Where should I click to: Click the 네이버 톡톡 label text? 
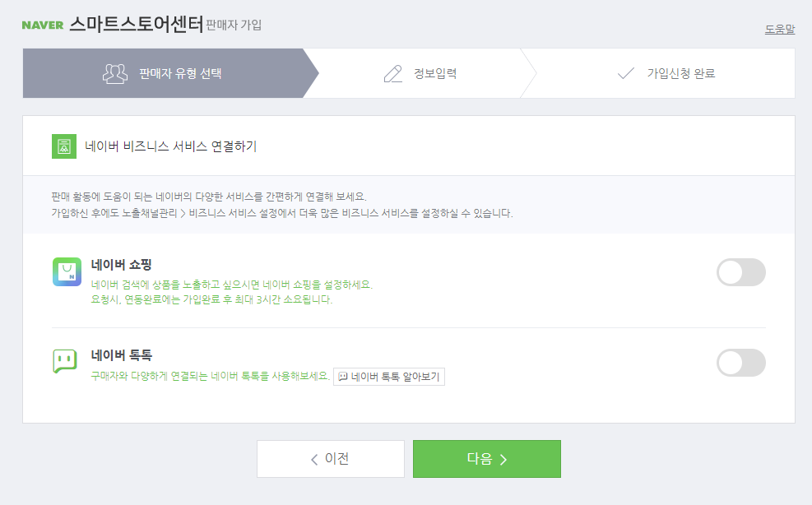121,355
